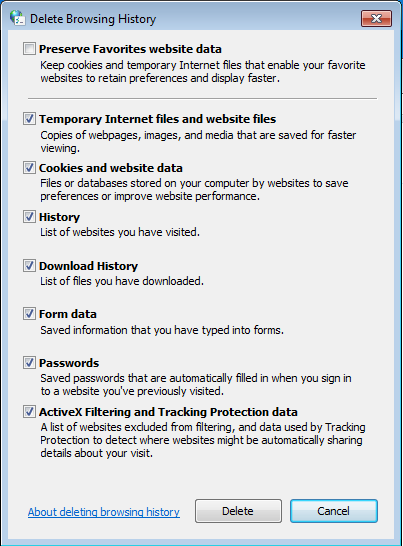Click the Internet Explorer globe icon in title bar

click(x=17, y=18)
